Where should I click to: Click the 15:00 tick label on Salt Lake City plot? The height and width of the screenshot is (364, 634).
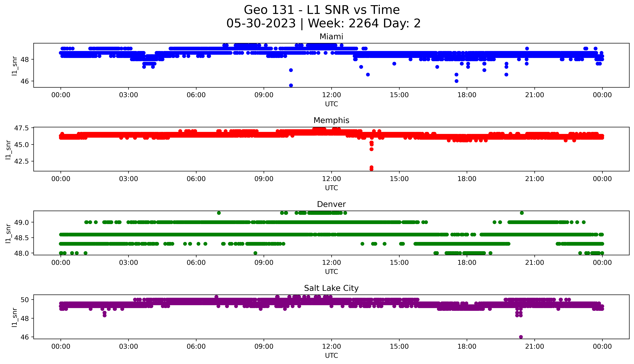point(399,346)
